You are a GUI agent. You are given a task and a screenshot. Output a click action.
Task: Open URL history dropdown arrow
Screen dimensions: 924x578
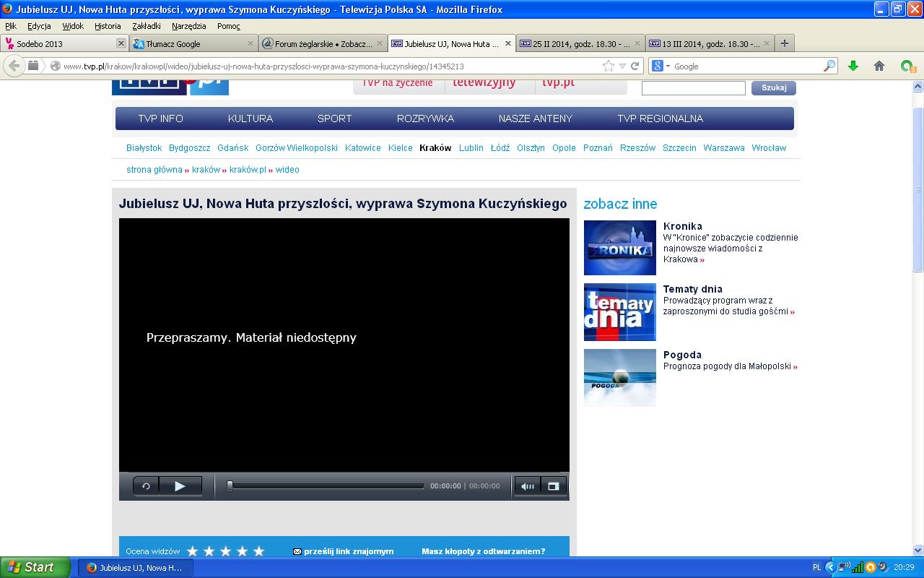click(622, 66)
